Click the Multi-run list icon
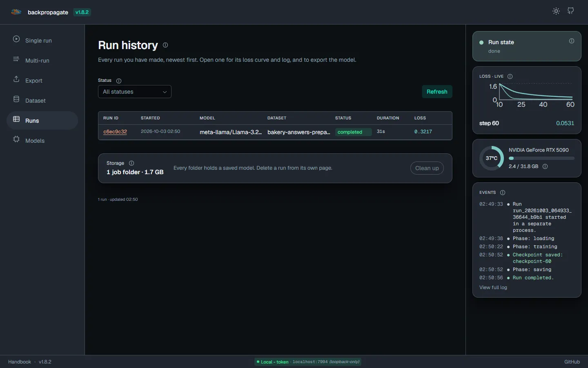Viewport: 588px width, 368px height. click(16, 59)
